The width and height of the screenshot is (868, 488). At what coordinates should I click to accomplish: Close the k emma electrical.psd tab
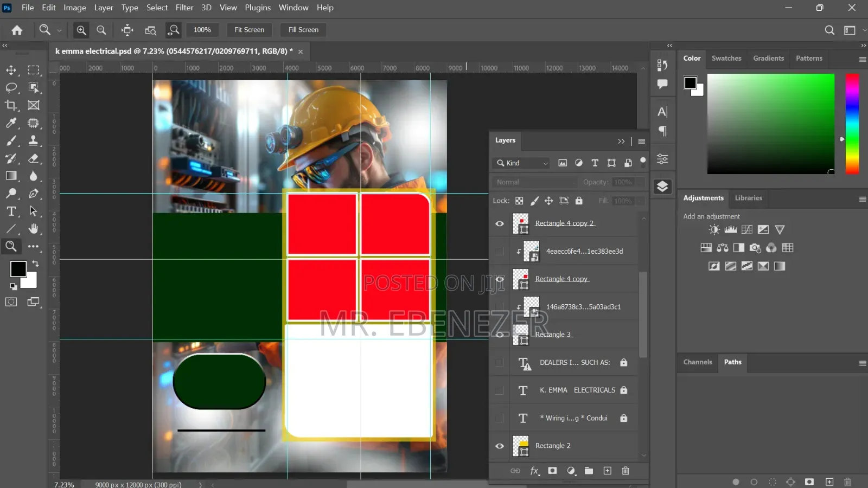click(301, 52)
